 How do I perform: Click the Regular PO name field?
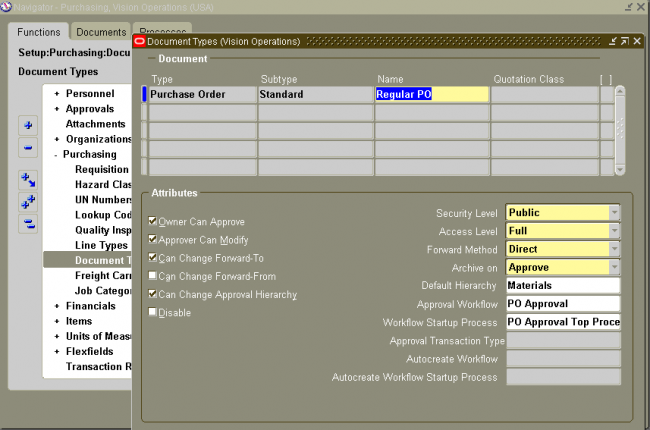pos(432,95)
